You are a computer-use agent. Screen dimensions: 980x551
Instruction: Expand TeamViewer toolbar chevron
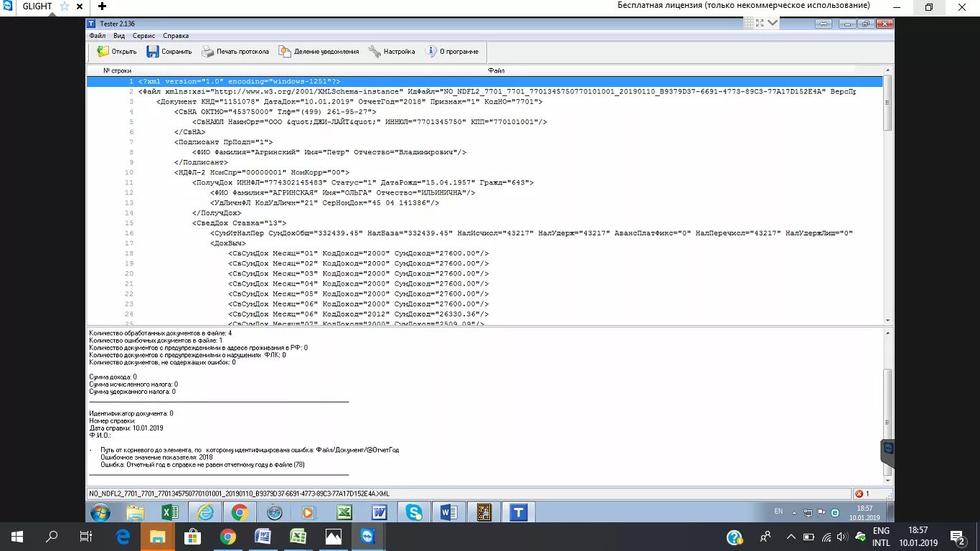point(773,23)
